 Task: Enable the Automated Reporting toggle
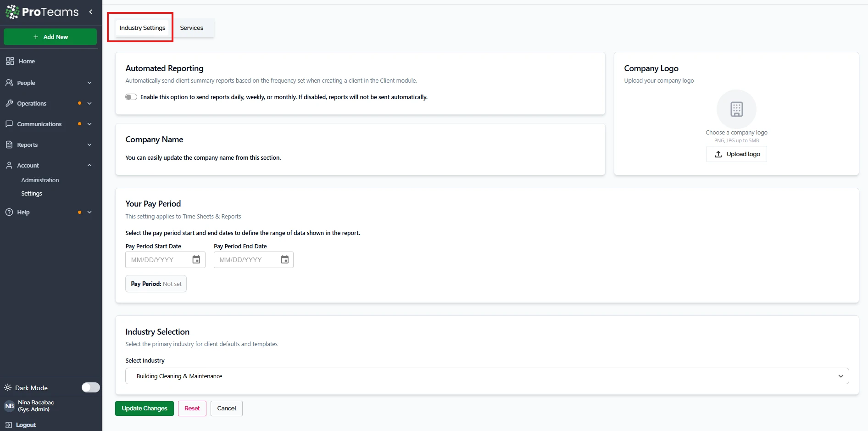click(x=131, y=97)
